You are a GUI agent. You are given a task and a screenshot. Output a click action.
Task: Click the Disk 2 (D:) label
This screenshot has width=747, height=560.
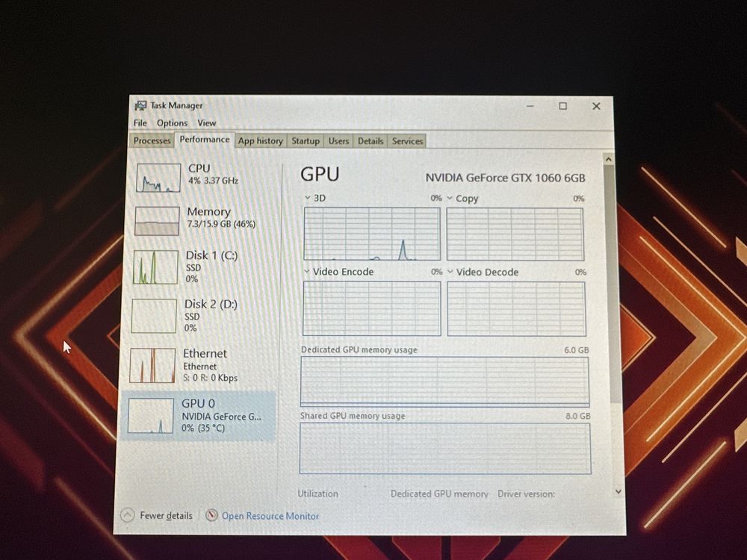point(211,304)
